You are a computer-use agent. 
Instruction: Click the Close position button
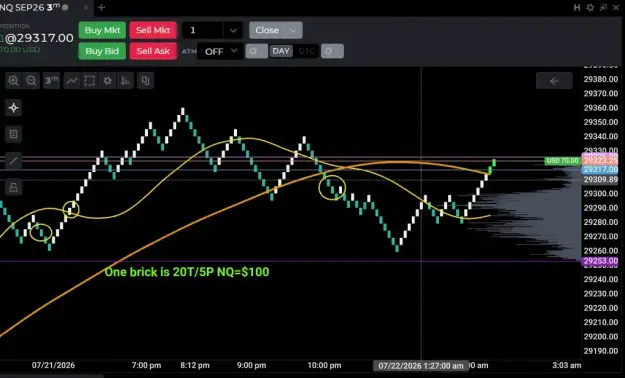click(x=267, y=30)
